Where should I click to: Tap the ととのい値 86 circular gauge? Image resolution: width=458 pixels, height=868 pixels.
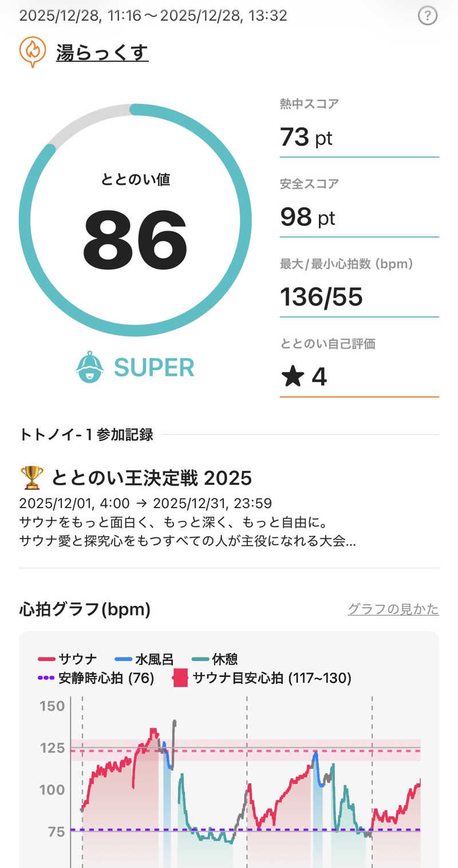135,220
